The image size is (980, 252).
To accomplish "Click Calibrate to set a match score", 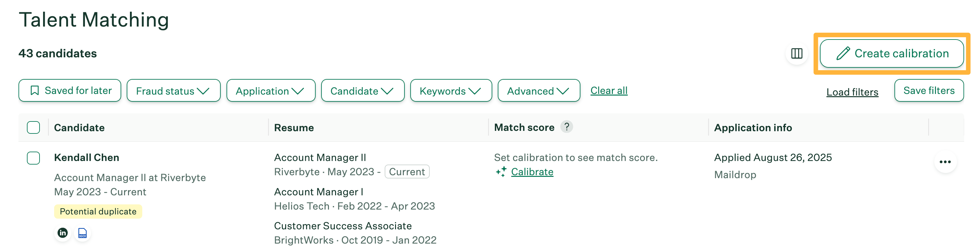I will tap(532, 172).
